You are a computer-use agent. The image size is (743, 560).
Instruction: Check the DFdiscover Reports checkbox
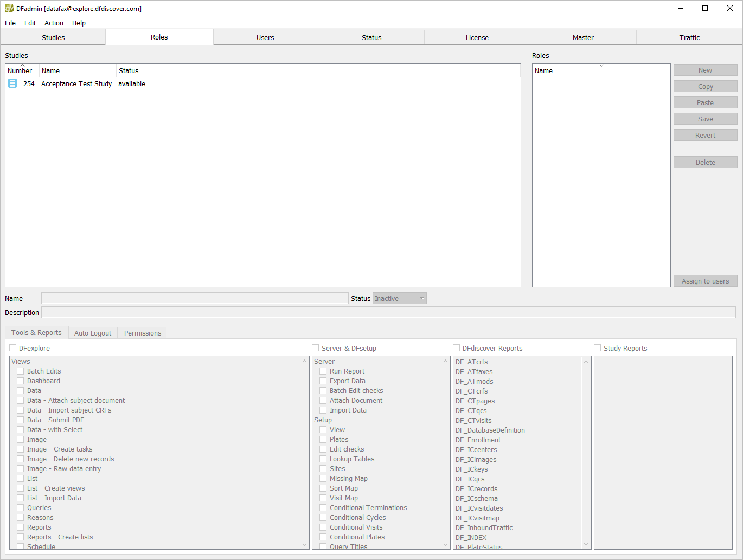[x=457, y=348]
